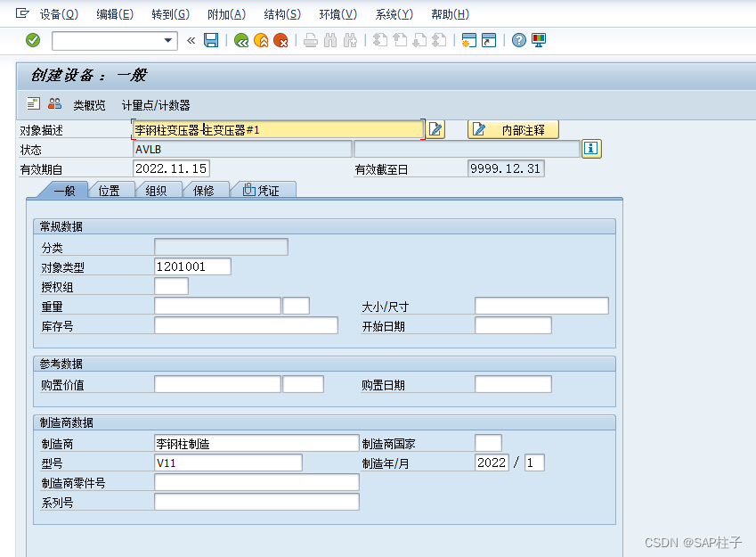Open the 转到(G) menu

pyautogui.click(x=171, y=14)
